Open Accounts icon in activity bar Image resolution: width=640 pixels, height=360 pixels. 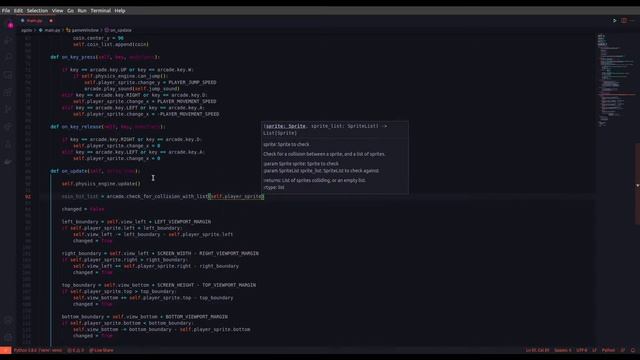click(8, 321)
